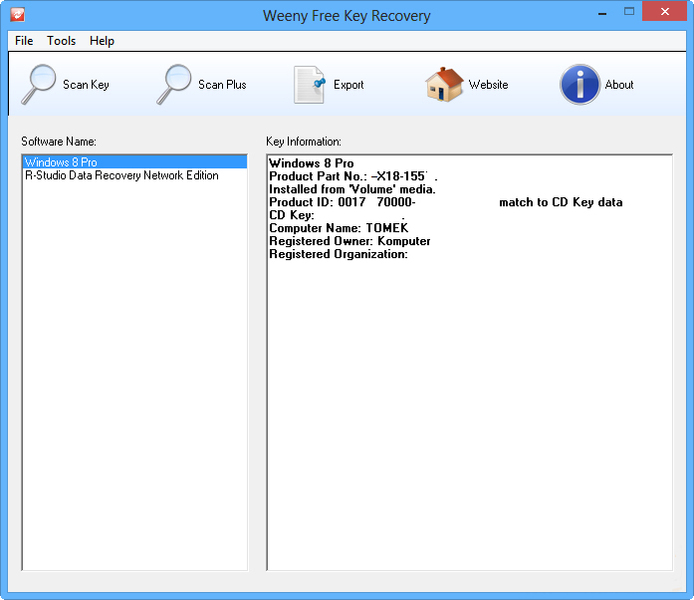
Task: Click the Software Name label
Action: click(59, 142)
